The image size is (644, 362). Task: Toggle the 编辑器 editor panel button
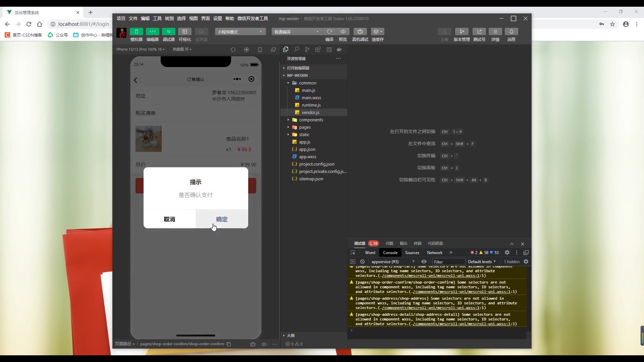pos(152,32)
